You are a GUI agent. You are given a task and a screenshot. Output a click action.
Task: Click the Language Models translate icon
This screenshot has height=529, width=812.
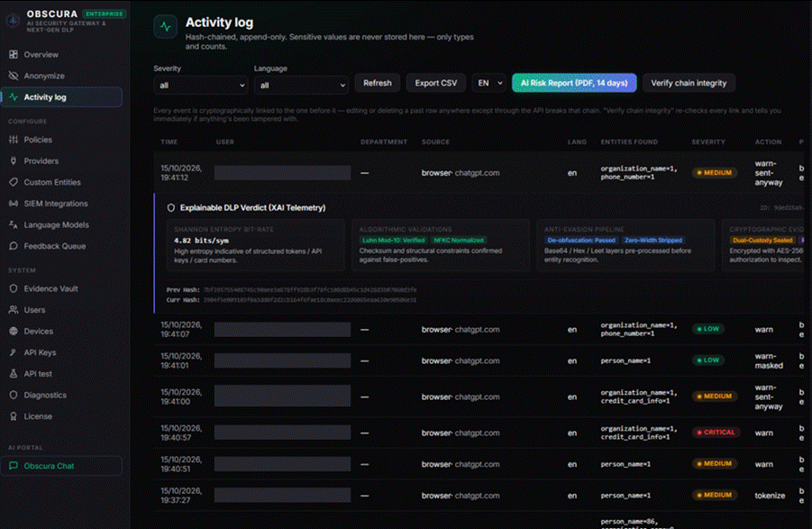coord(14,224)
